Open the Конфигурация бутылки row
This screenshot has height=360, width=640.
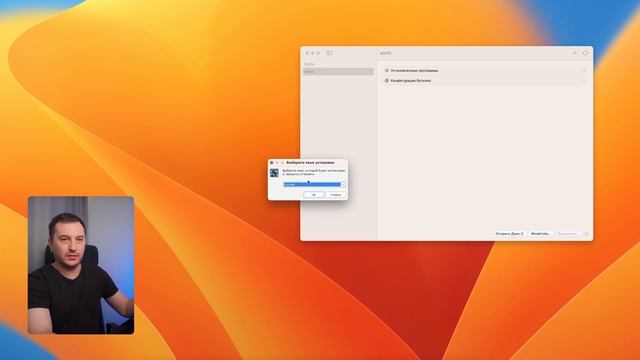pyautogui.click(x=485, y=81)
